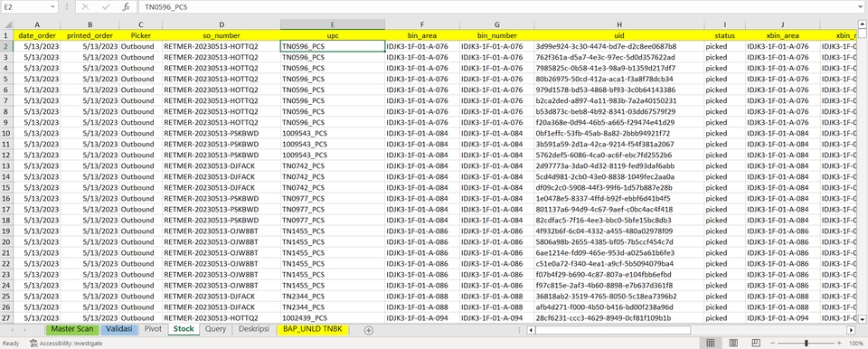
Task: Click upc cell 1002439_PCS
Action: [333, 318]
